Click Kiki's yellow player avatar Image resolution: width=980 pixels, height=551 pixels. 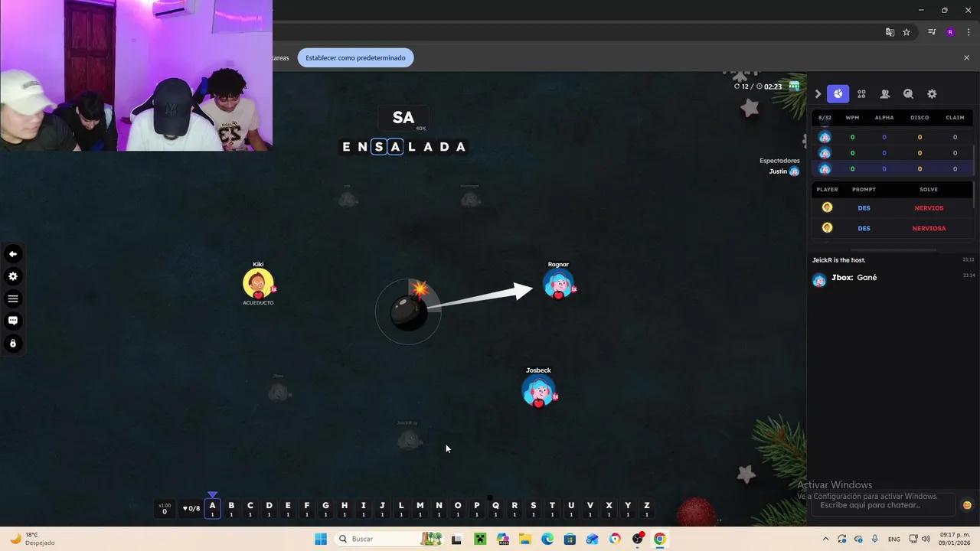(x=258, y=284)
